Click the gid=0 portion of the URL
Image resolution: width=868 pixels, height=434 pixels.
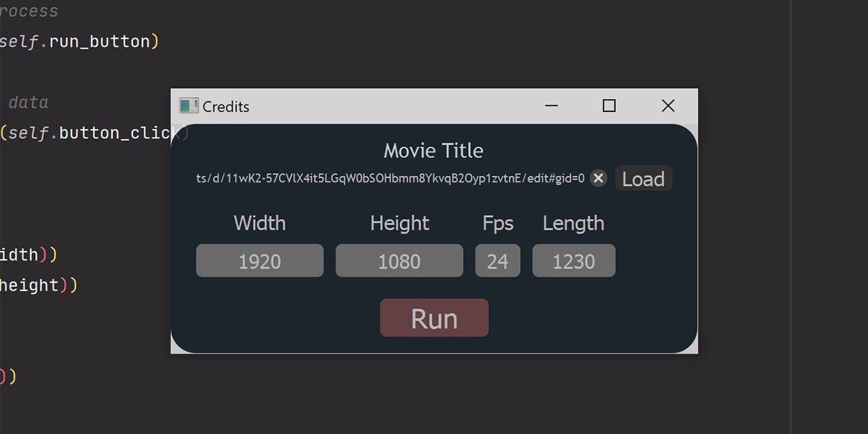[x=570, y=178]
